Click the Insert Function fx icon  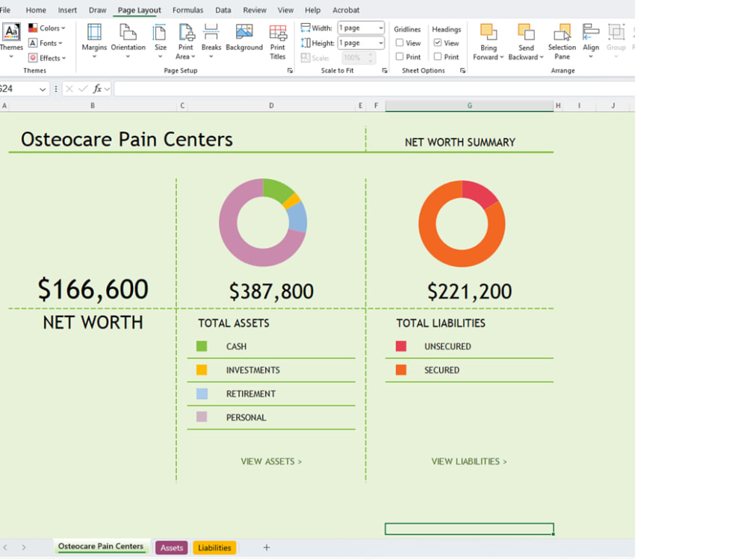pos(97,89)
